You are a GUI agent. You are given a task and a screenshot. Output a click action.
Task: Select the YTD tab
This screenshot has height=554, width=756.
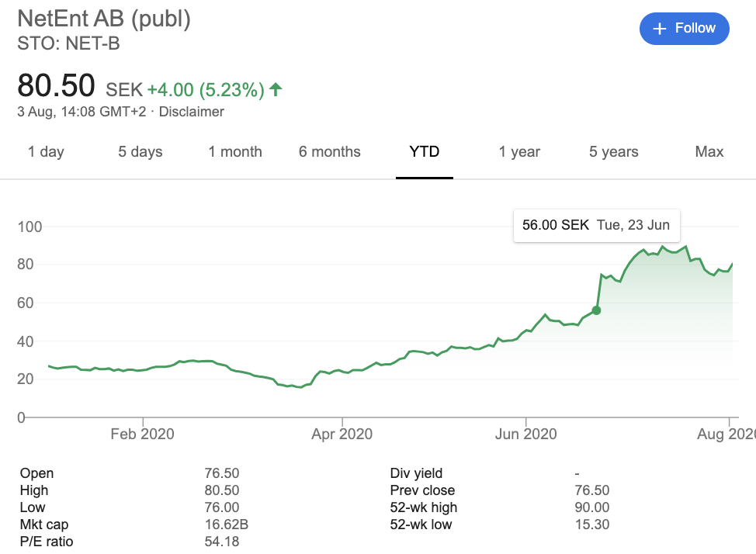tap(425, 152)
